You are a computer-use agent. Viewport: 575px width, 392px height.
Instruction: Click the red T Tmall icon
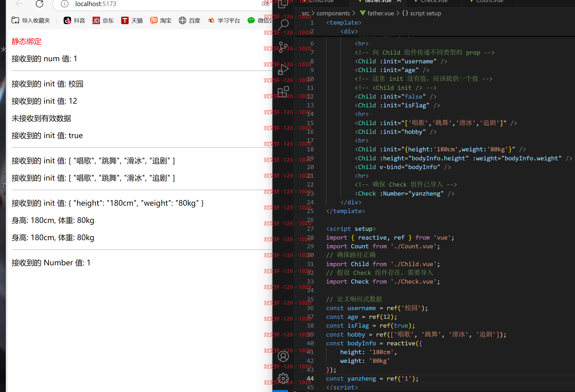[x=125, y=20]
